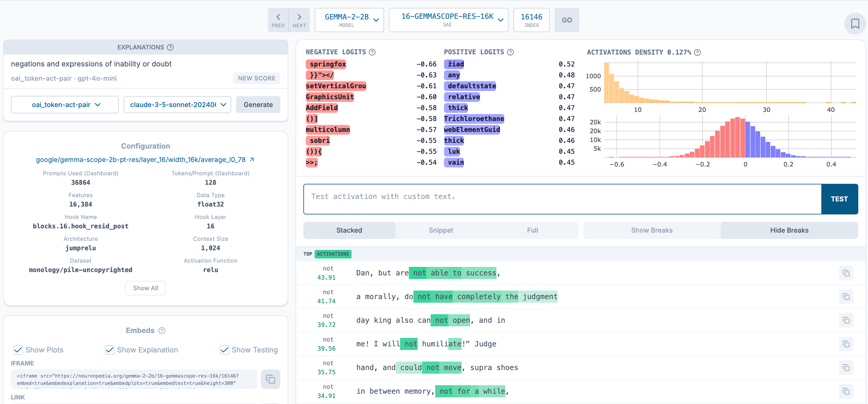This screenshot has width=868, height=404.
Task: Click the bookmark icon at top right
Action: (855, 24)
